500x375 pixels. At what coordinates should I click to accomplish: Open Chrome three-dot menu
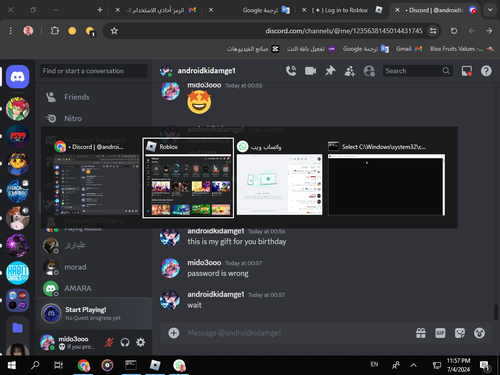[11, 31]
